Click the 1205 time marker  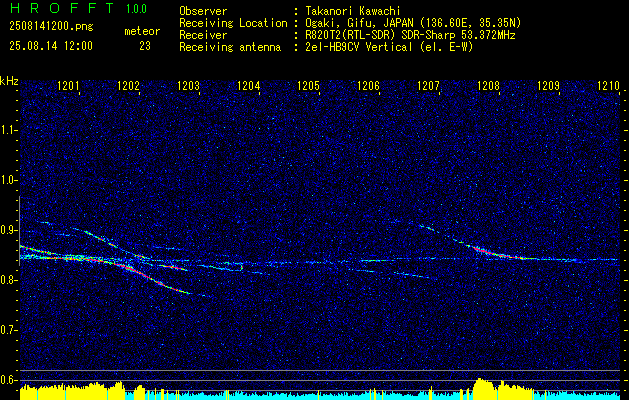pos(308,85)
